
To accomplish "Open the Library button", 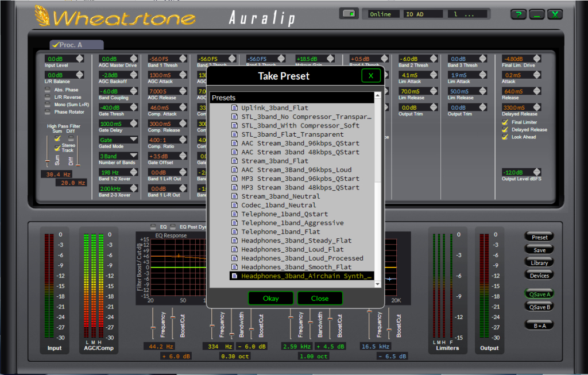I will (x=539, y=263).
